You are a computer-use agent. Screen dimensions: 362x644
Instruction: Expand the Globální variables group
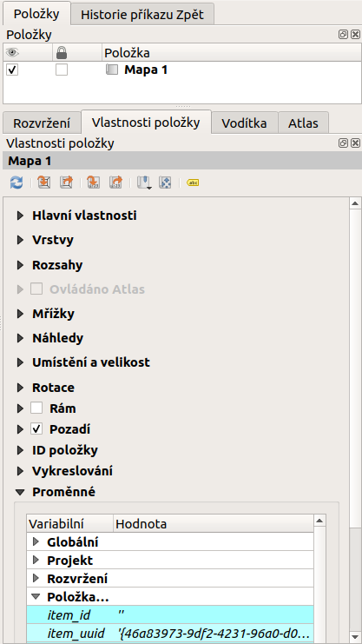tap(36, 542)
